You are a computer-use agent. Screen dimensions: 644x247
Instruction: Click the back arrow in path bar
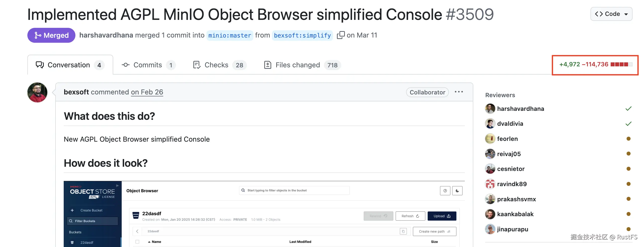point(137,232)
